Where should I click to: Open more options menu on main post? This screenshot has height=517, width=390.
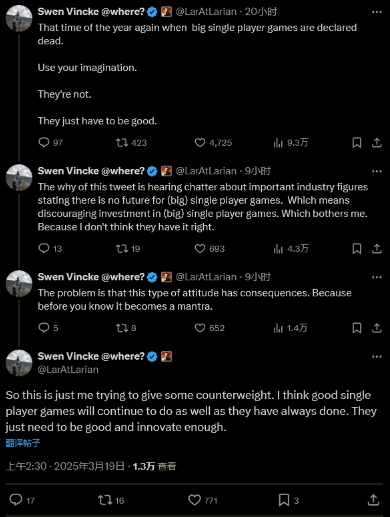click(377, 357)
